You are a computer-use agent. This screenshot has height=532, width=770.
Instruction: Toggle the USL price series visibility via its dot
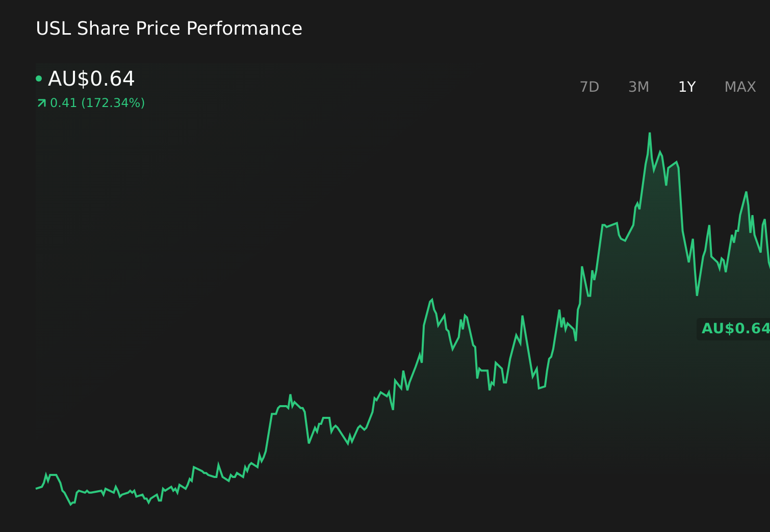(39, 78)
